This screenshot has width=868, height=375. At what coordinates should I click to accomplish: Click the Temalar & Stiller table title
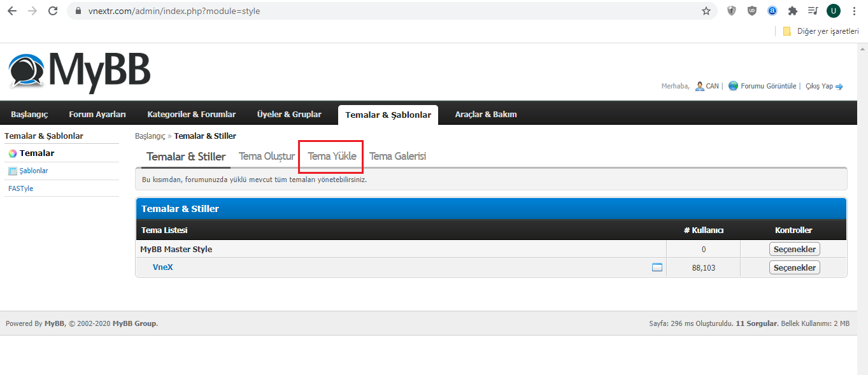pos(180,209)
